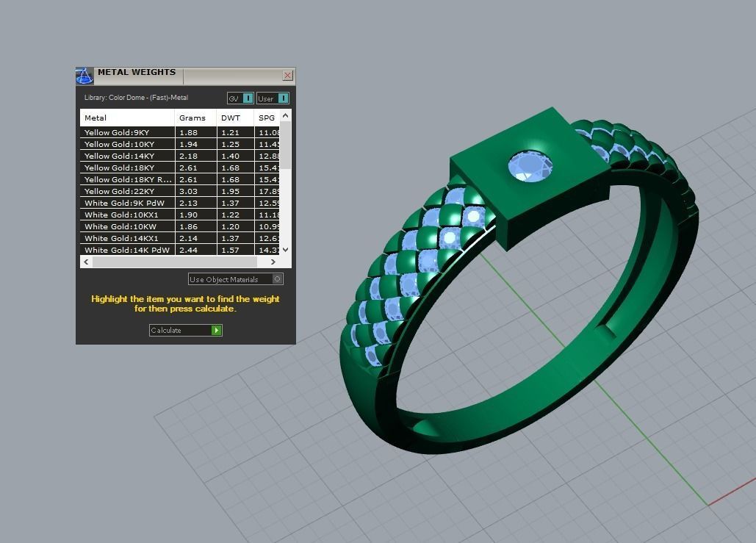756x543 pixels.
Task: Click the green arrow on Calculate
Action: tap(217, 331)
